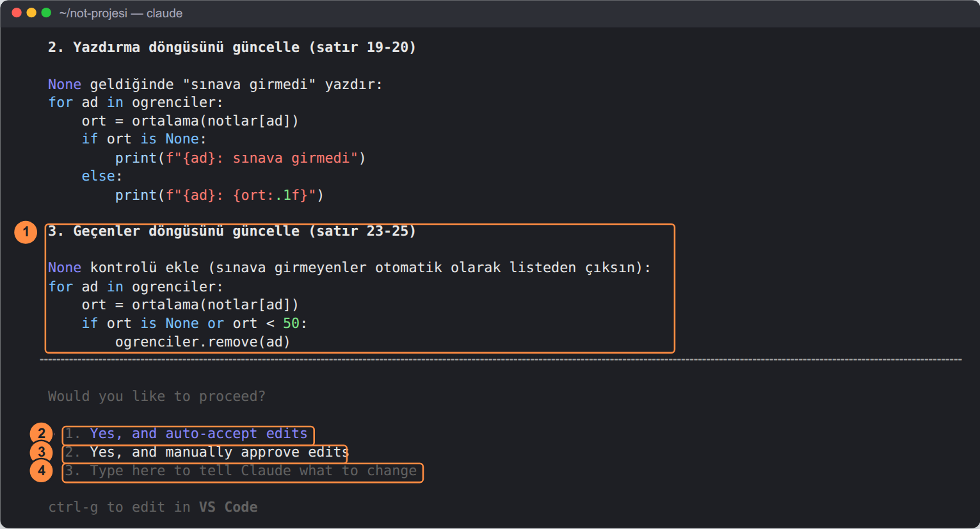Click the "else:" keyword in the code
This screenshot has width=980, height=529.
point(102,176)
